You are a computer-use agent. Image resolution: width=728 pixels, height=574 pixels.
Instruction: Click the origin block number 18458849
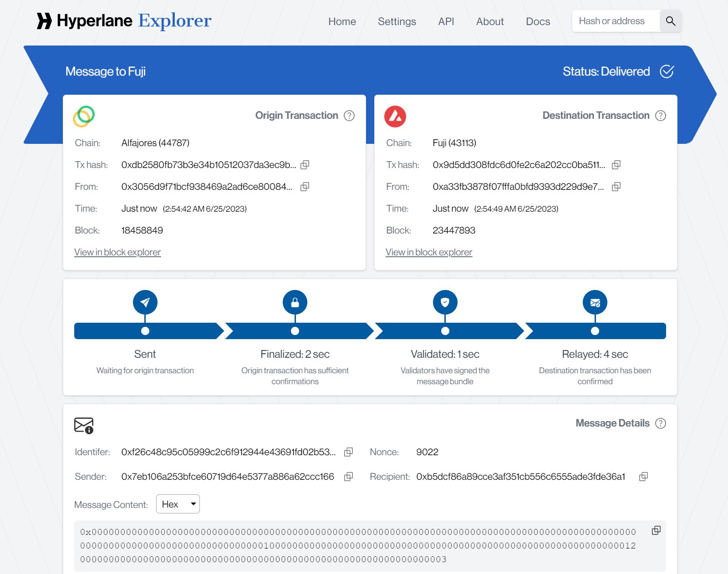(x=142, y=230)
